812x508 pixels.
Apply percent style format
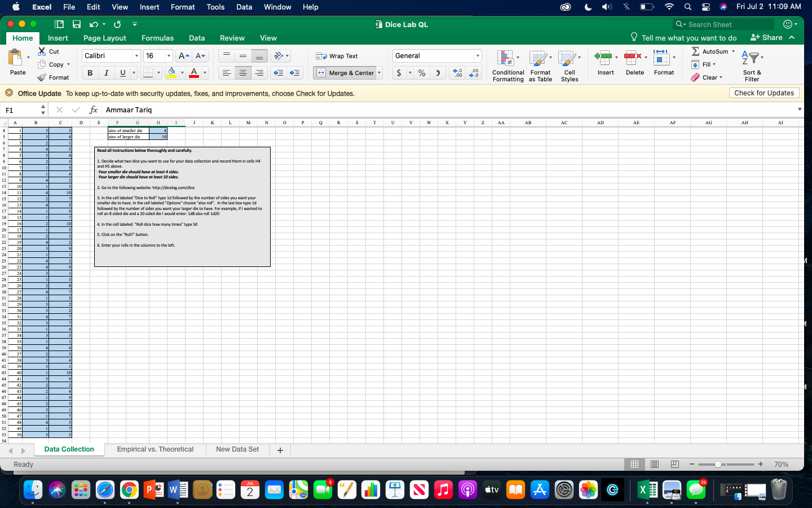point(421,73)
